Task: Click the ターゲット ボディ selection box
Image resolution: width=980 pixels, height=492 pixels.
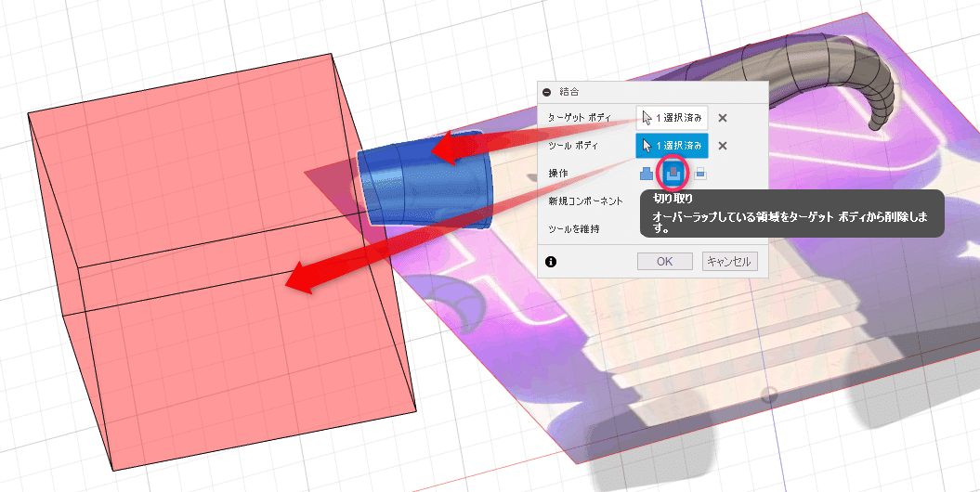Action: pos(673,117)
